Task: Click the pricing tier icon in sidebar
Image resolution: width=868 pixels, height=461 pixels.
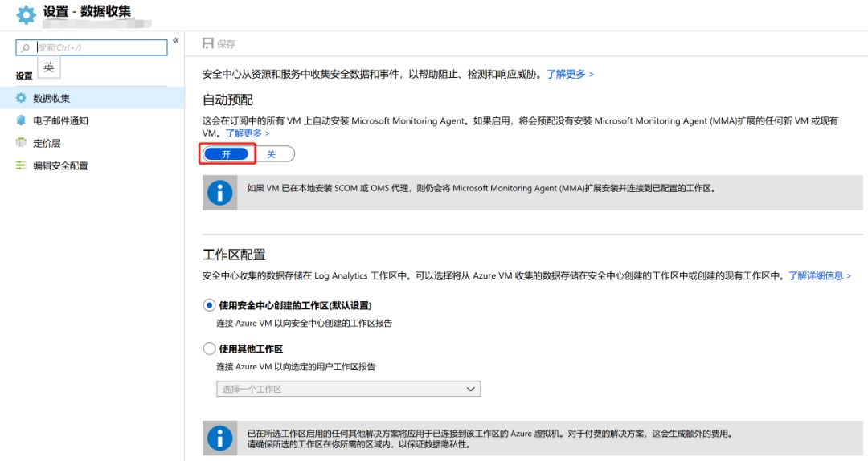Action: point(21,143)
